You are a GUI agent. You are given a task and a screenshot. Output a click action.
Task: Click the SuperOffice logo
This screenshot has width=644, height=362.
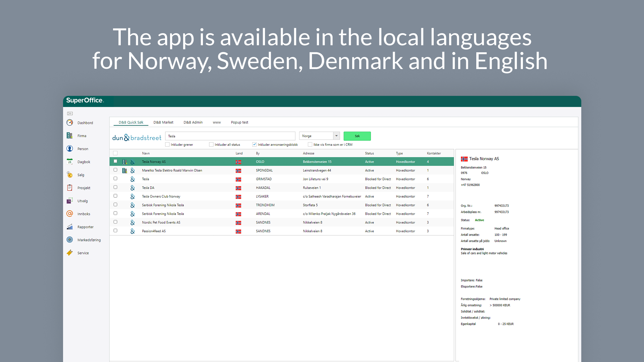[85, 101]
